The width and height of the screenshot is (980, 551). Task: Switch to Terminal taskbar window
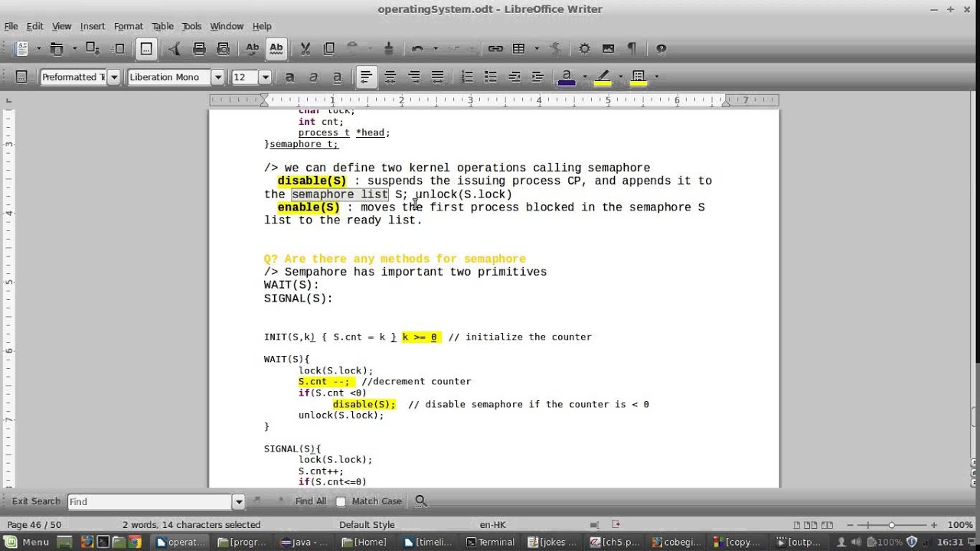coord(491,542)
